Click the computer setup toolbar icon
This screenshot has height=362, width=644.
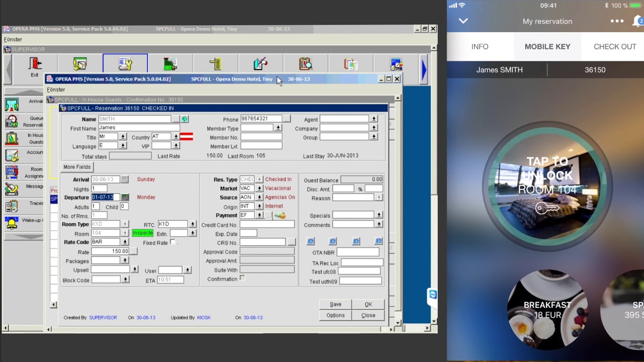point(396,64)
